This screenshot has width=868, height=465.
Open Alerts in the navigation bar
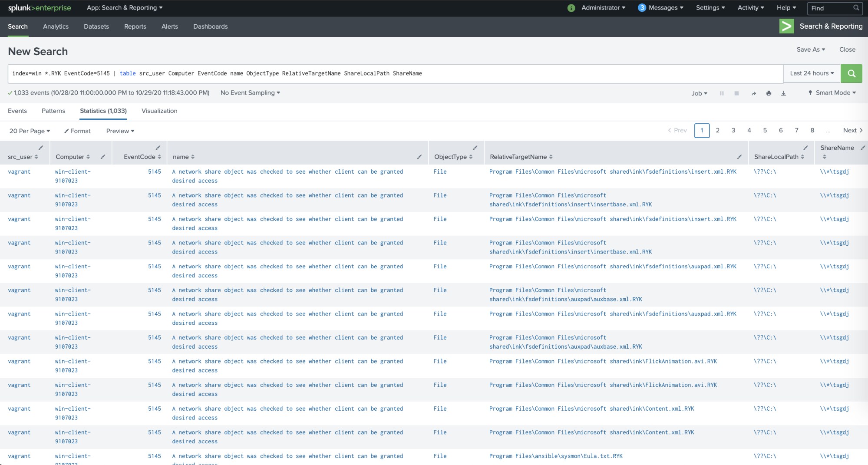170,26
